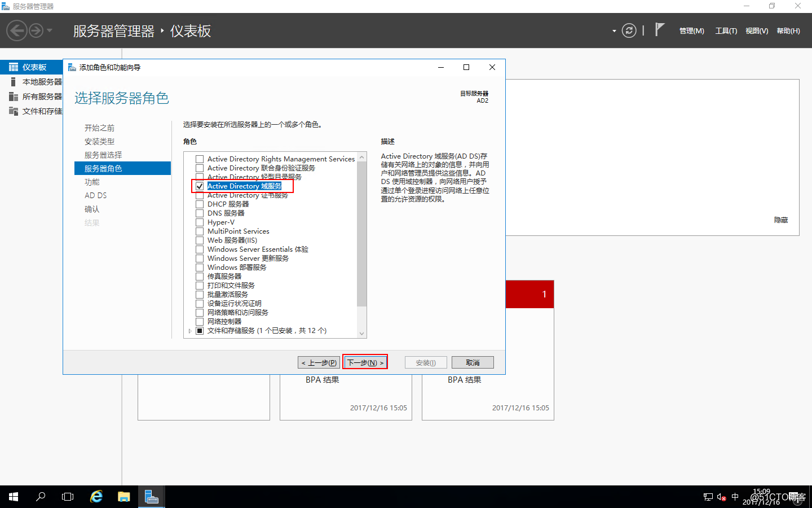The height and width of the screenshot is (508, 812).
Task: Check Active Directory Rights Management Services
Action: [200, 159]
